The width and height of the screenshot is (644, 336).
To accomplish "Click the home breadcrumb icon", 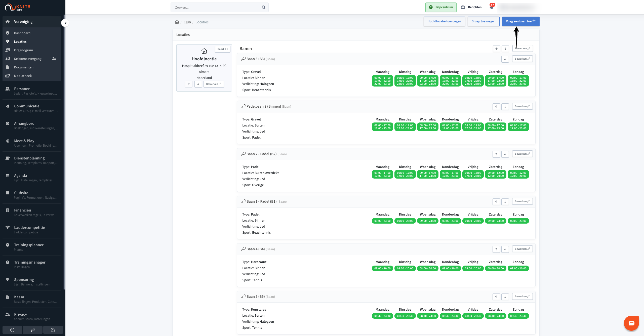I will (x=177, y=22).
